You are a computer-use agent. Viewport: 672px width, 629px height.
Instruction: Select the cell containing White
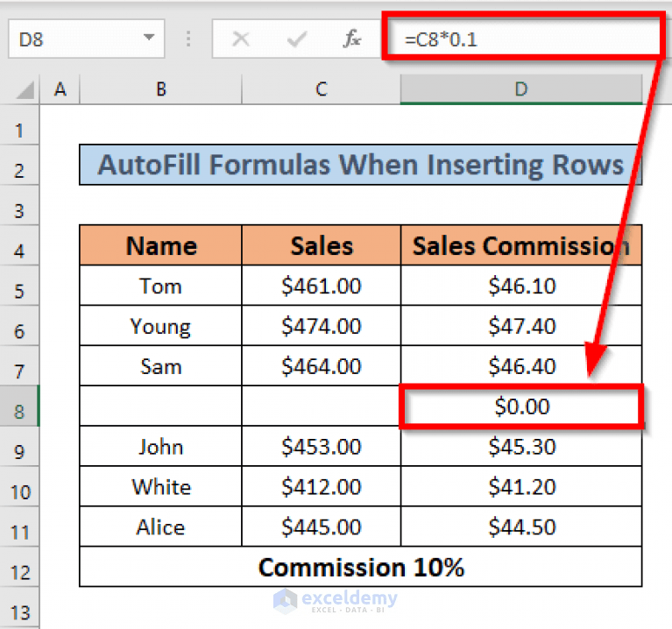(x=160, y=486)
